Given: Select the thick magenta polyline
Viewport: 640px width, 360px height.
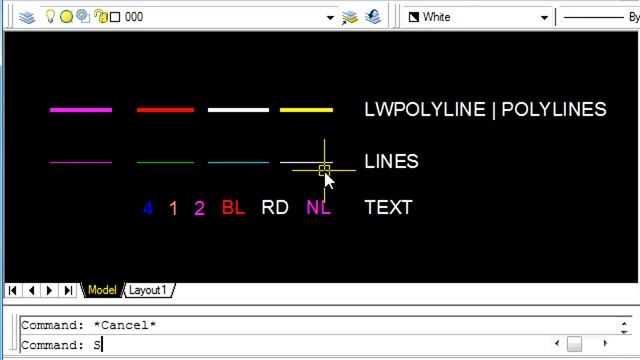Looking at the screenshot, I should pos(81,110).
